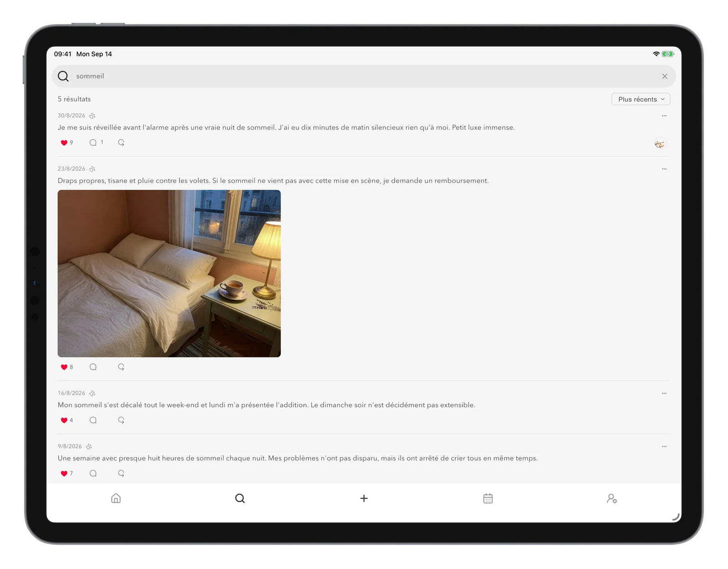
Task: Open the more options menu on the 16/8/2026 post
Action: 664,393
